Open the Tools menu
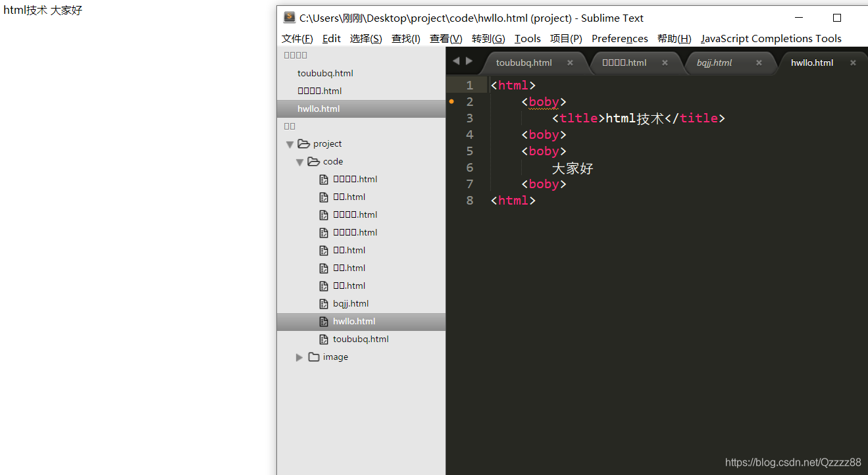868x475 pixels. [x=528, y=38]
